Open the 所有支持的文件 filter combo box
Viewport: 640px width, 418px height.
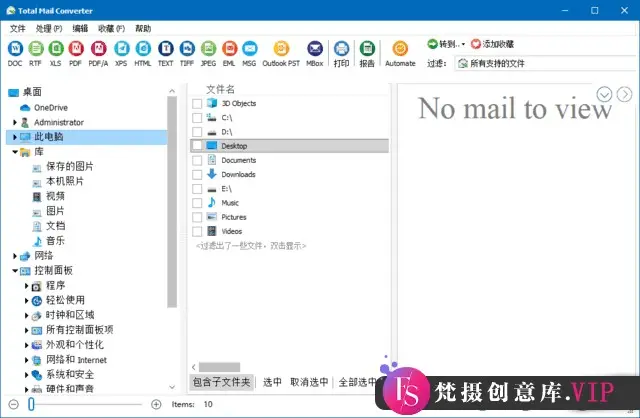coord(547,63)
